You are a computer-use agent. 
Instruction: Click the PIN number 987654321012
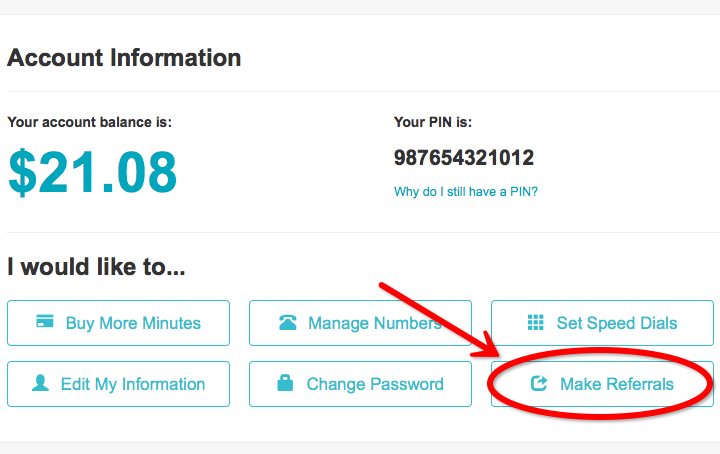pos(464,158)
